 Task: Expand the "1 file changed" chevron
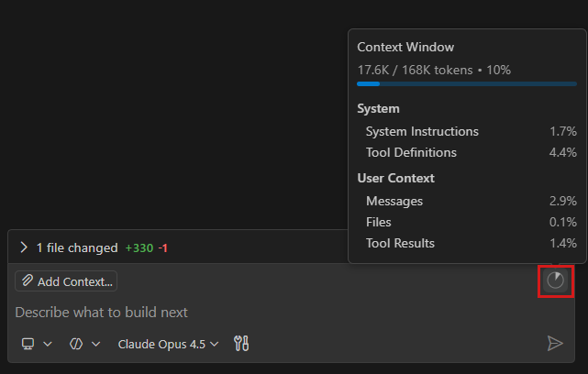24,247
